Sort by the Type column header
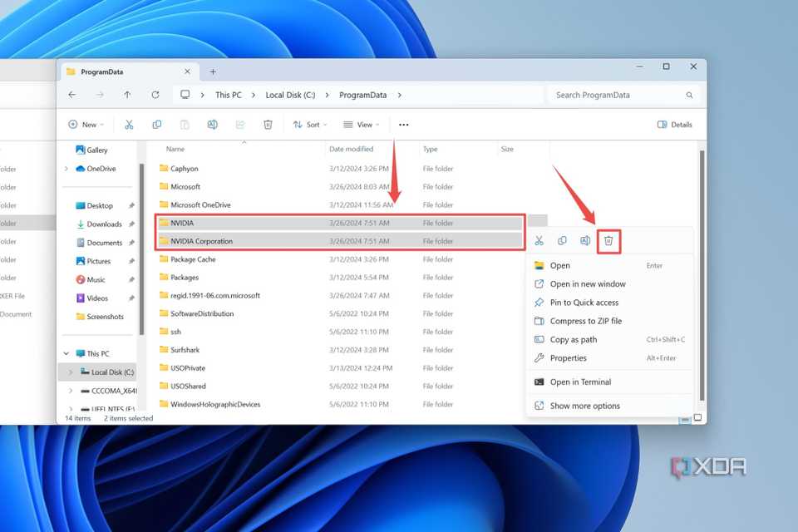This screenshot has width=798, height=532. click(x=430, y=149)
